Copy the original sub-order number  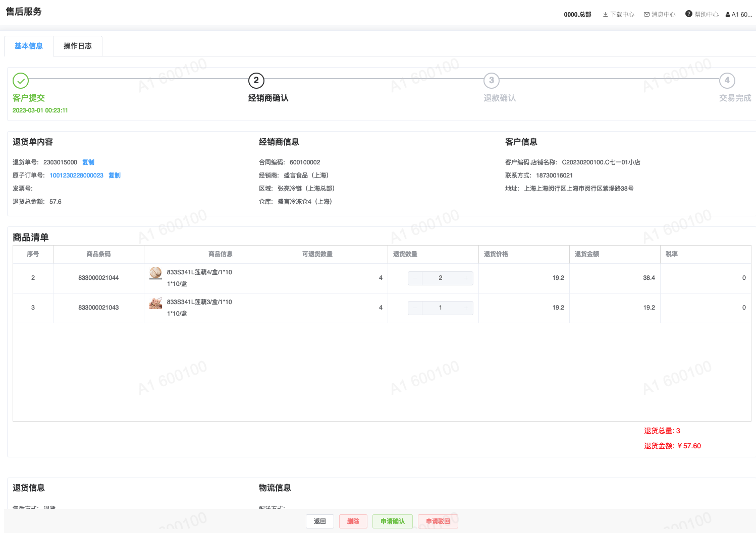[115, 175]
